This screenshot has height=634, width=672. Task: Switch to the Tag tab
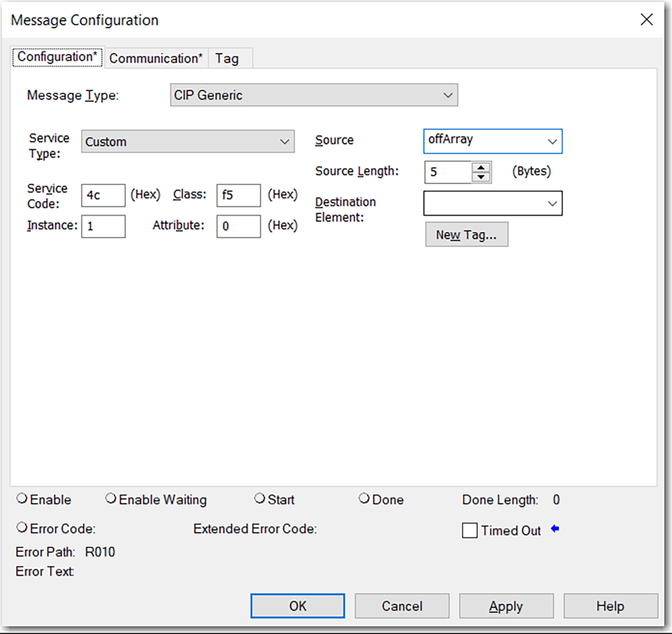click(x=229, y=58)
